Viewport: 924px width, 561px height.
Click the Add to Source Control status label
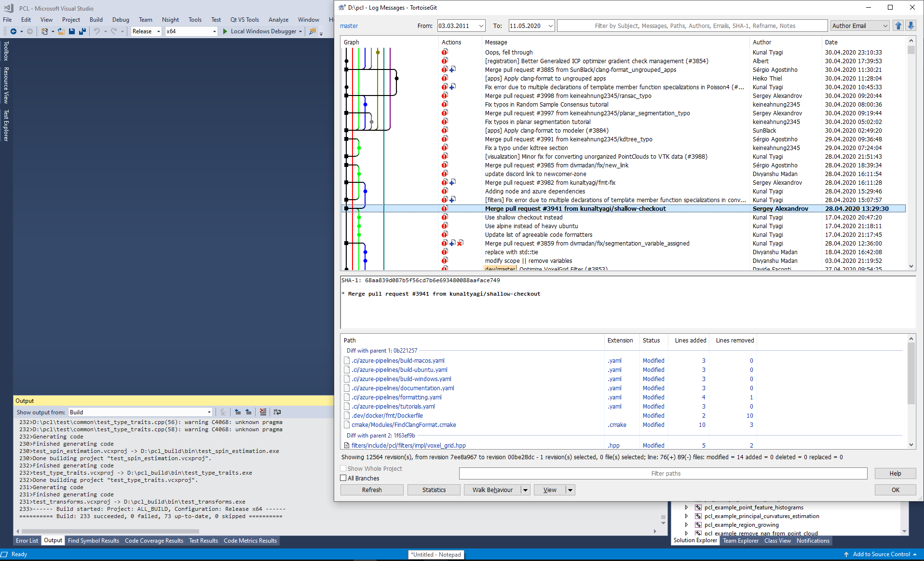coord(881,554)
